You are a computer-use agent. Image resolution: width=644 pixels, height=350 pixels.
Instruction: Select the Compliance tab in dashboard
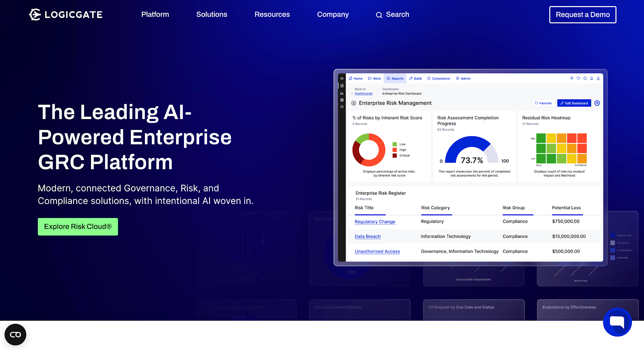pyautogui.click(x=438, y=78)
